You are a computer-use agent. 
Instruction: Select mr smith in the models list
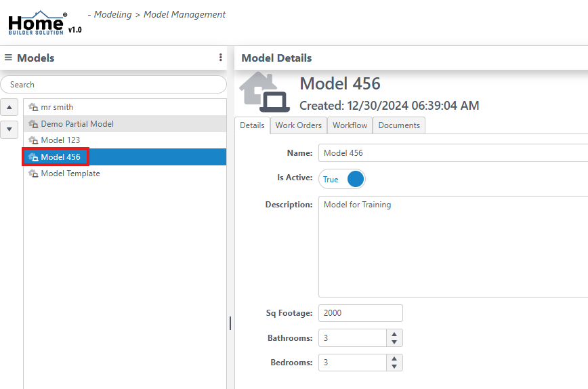125,107
